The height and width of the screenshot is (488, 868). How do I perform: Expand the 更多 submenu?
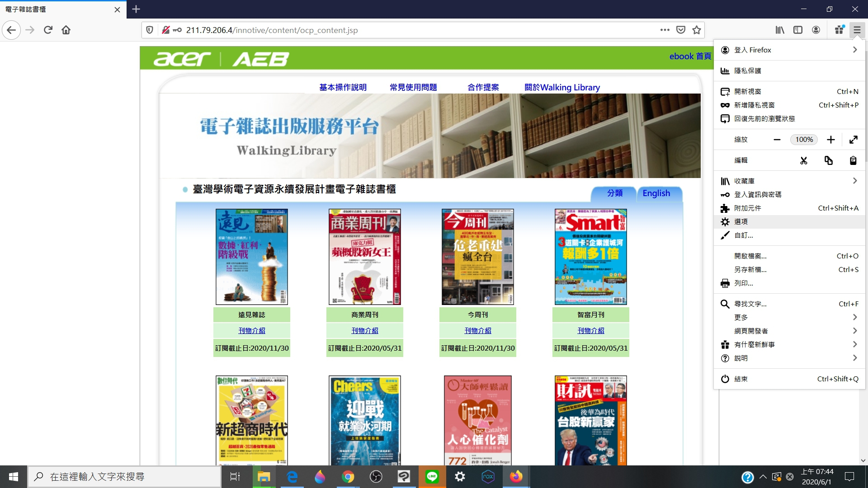789,318
